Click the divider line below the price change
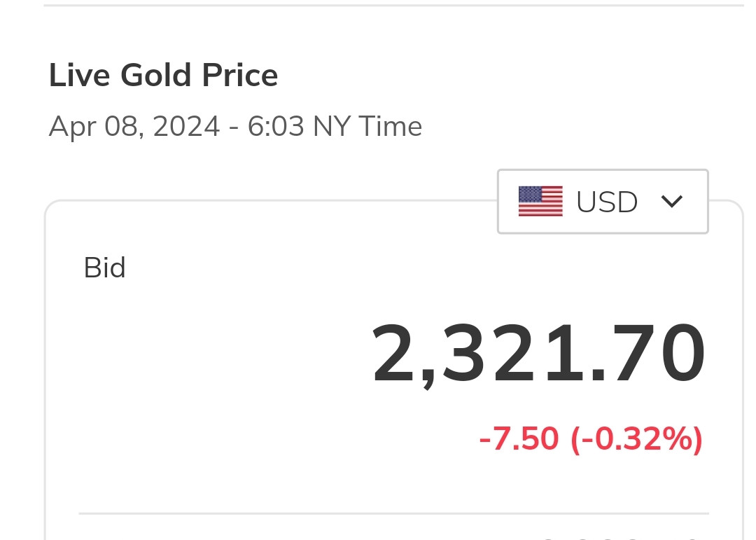 392,513
